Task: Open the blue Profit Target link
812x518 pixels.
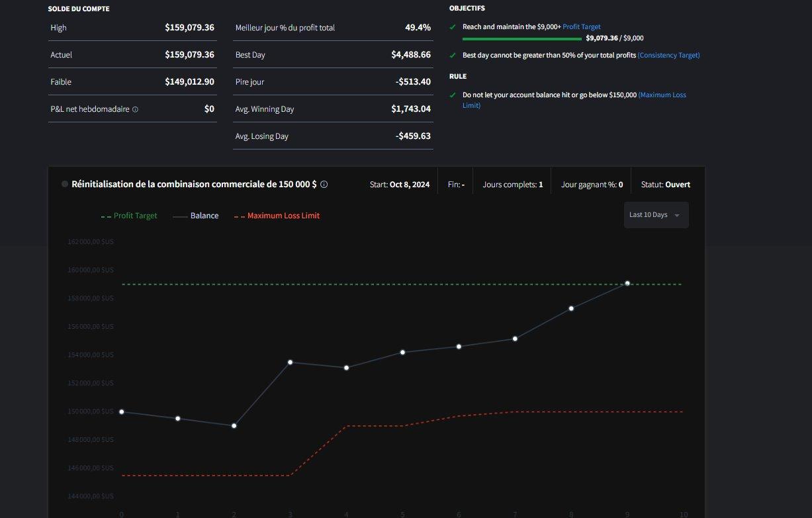Action: [582, 27]
